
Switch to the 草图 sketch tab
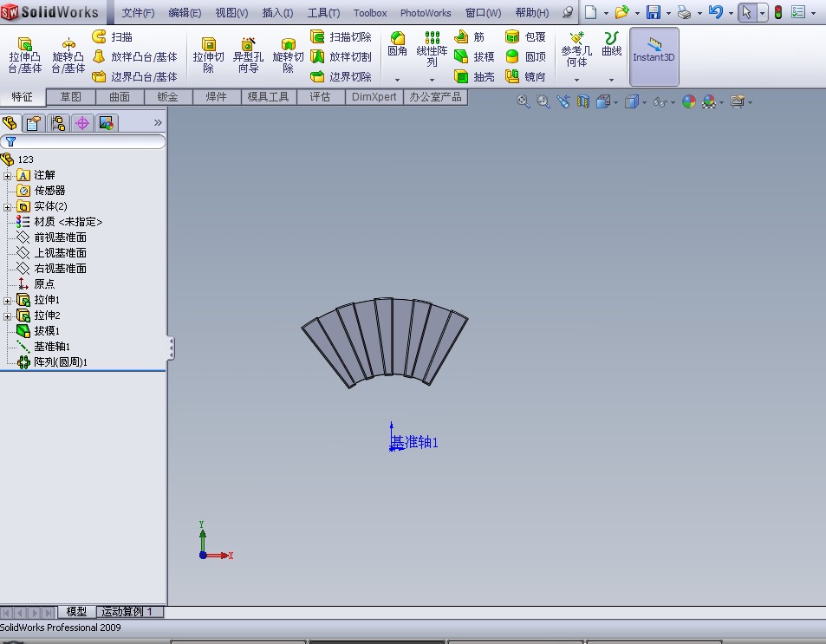[x=70, y=96]
